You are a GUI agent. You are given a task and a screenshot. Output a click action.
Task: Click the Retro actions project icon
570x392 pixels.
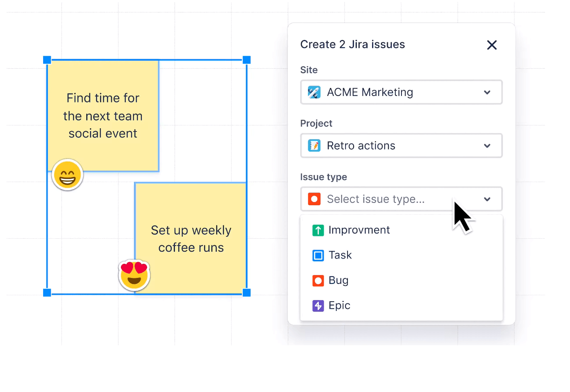click(314, 146)
